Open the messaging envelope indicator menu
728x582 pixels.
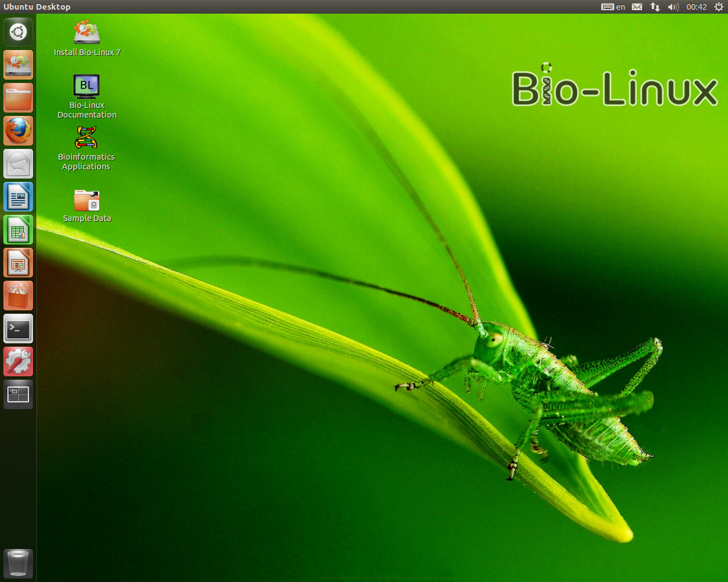coord(637,7)
